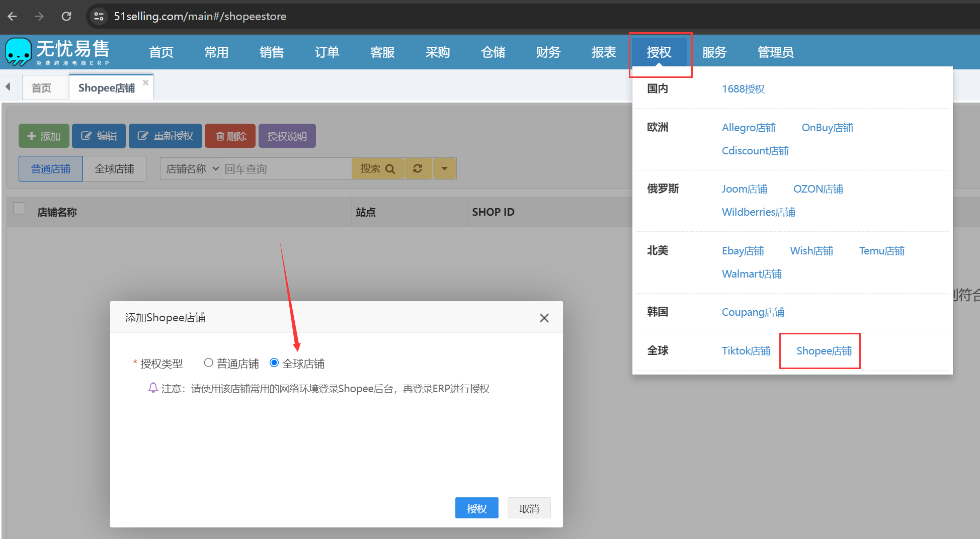Close the 添加Shopee店铺 dialog with the X

pyautogui.click(x=544, y=318)
